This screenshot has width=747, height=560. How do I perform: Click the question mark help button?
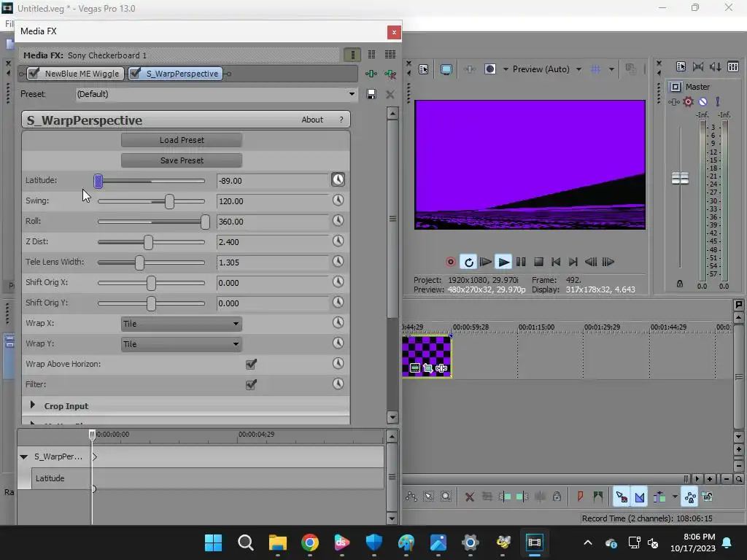point(341,120)
